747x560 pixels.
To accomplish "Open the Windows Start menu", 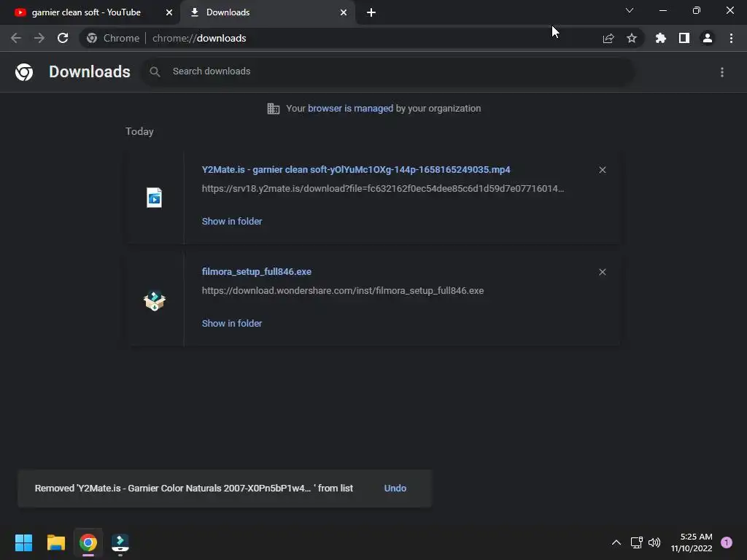I will (24, 542).
